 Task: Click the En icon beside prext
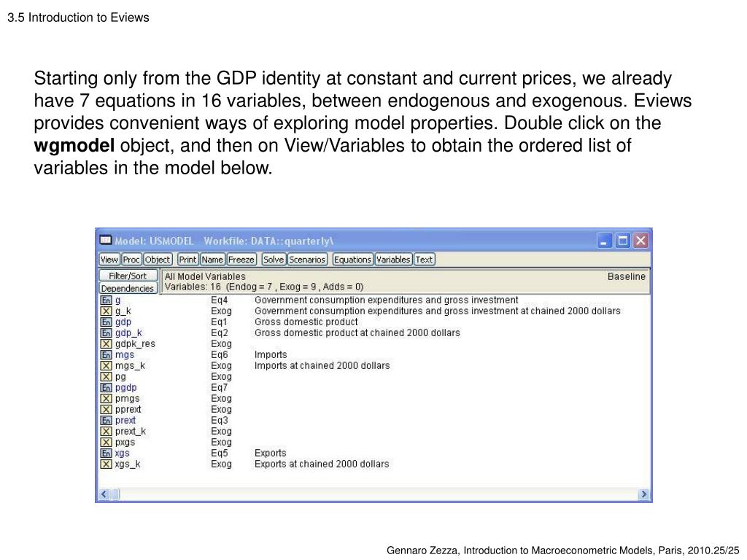106,421
